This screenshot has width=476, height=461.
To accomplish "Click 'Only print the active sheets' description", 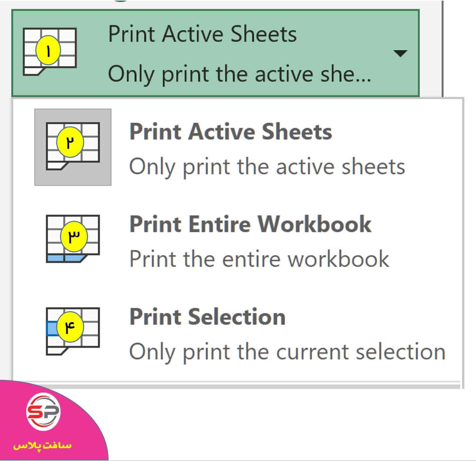I will [x=267, y=167].
